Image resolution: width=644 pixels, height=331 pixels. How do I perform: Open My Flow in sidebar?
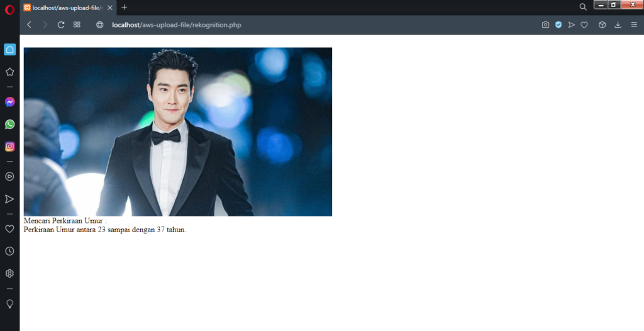[x=10, y=199]
